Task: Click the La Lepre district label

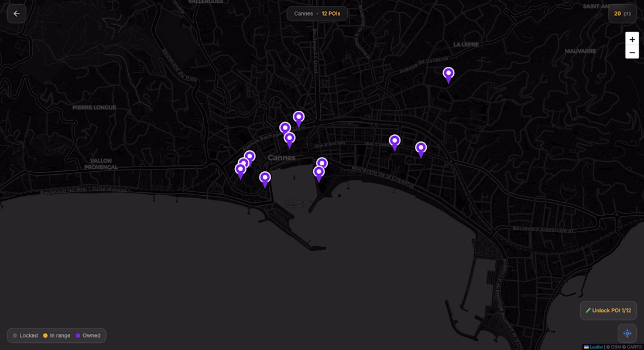Action: [466, 45]
